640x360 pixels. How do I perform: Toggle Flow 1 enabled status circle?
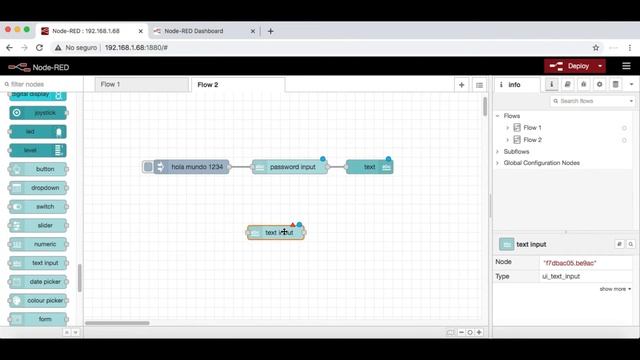(624, 128)
